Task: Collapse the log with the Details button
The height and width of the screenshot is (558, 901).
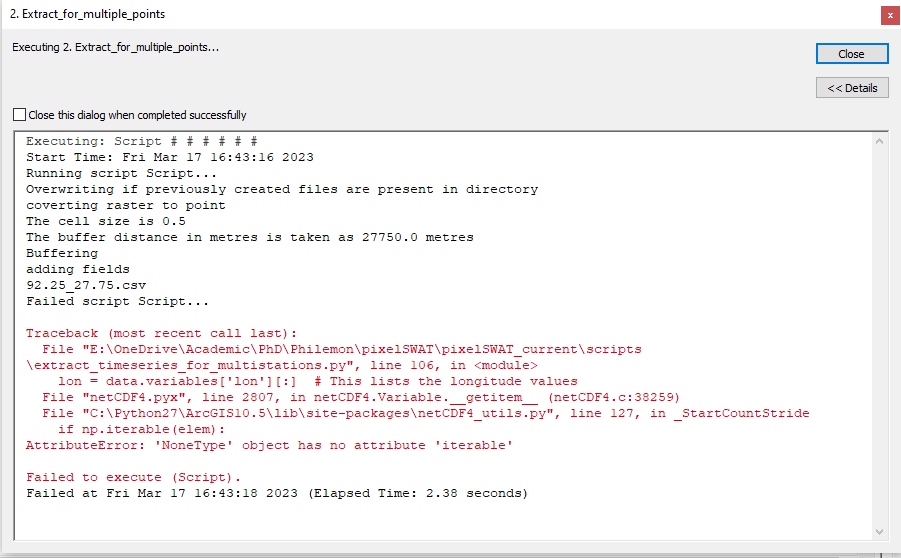Action: 851,88
